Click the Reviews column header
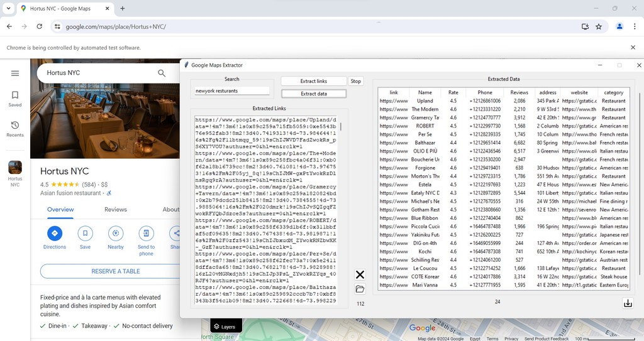 point(519,93)
